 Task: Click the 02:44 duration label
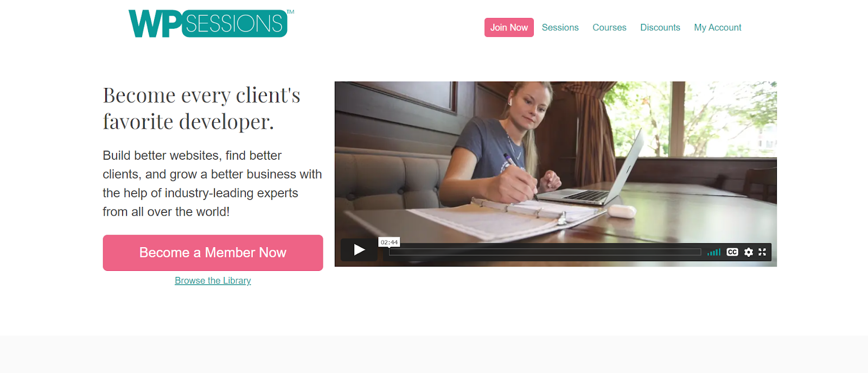coord(389,242)
